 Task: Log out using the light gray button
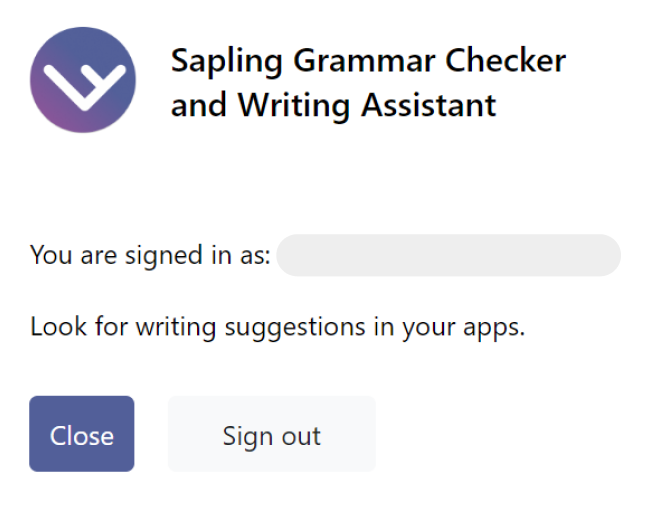(271, 434)
